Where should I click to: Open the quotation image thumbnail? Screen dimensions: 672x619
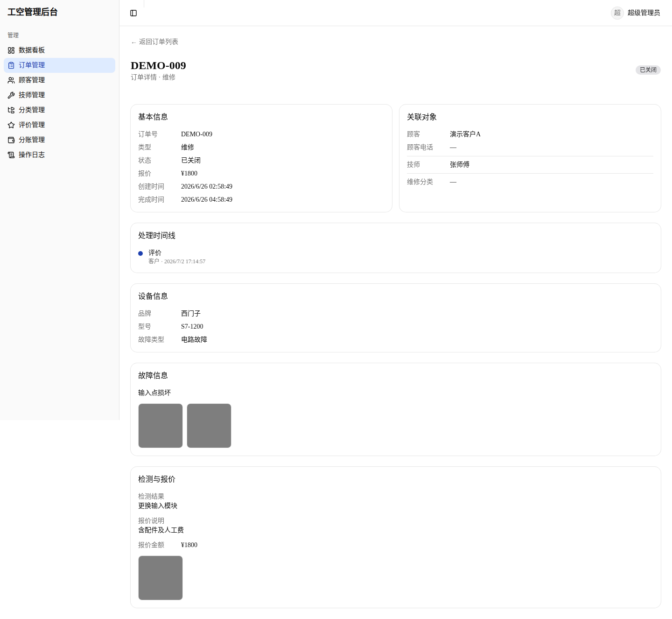pos(161,578)
